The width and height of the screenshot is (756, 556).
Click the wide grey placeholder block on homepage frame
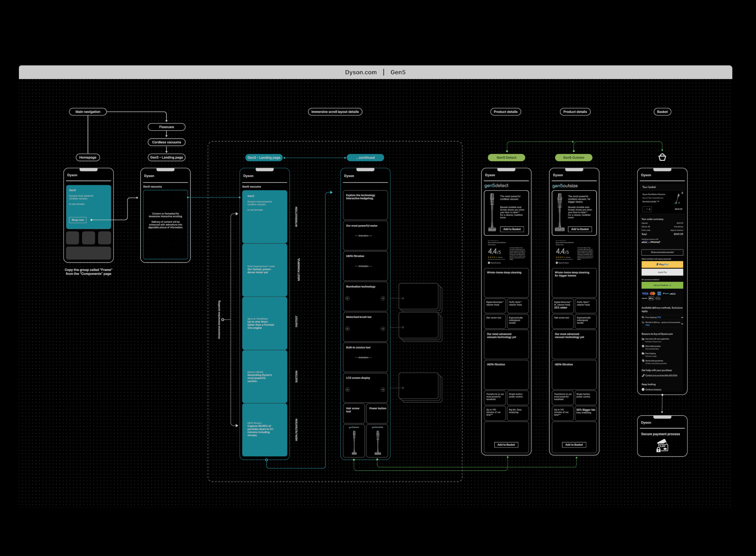pyautogui.click(x=88, y=253)
